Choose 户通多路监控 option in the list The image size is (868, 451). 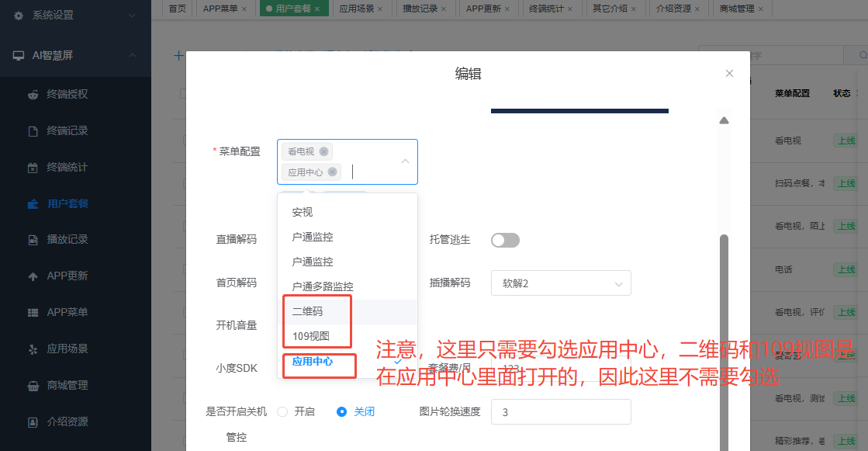tap(322, 286)
